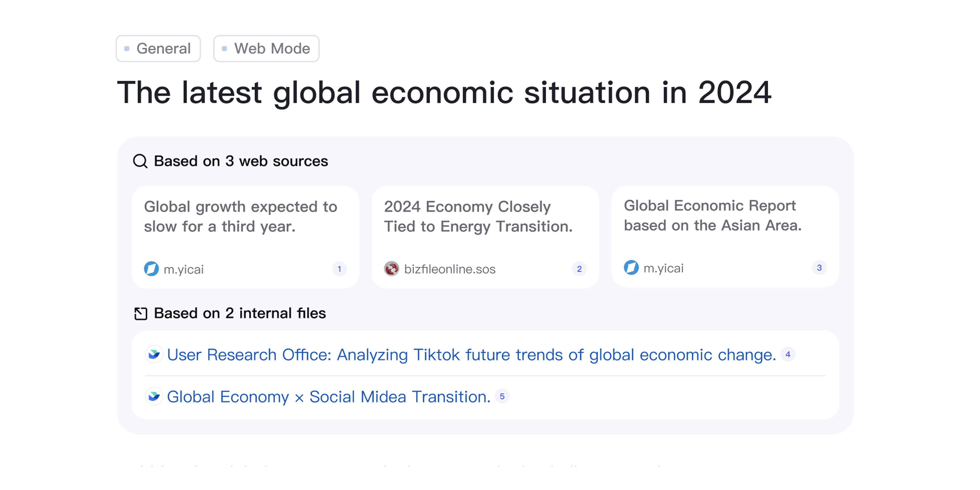Viewport: 980px width, 490px height.
Task: Select the General tag
Action: tap(158, 49)
